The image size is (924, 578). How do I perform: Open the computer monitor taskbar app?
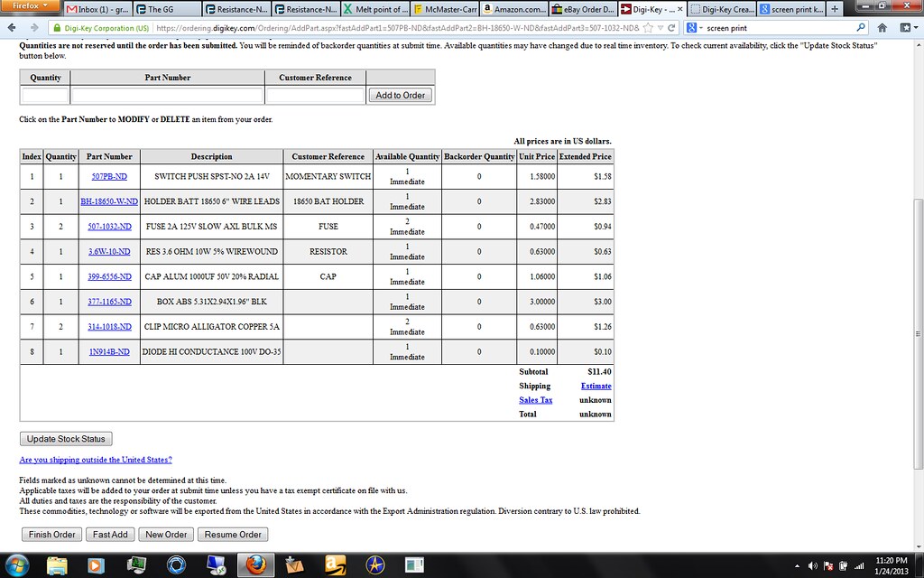[x=136, y=565]
